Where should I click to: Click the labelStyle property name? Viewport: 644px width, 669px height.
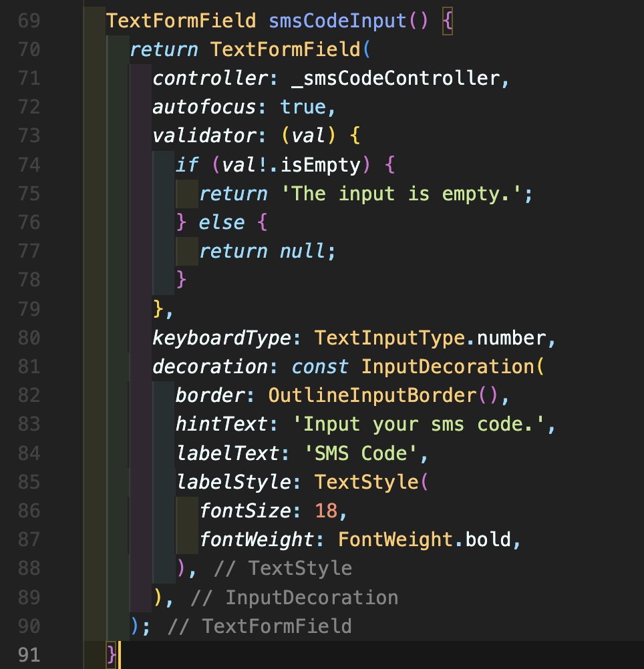coord(233,483)
